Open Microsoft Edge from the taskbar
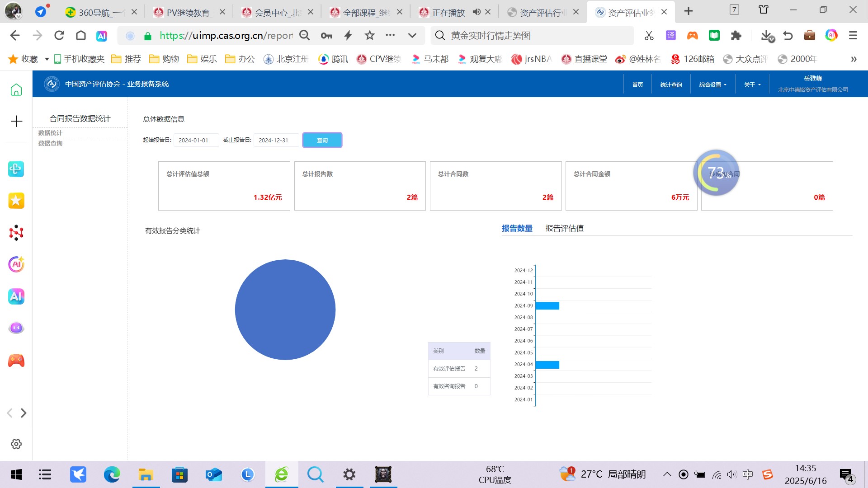868x488 pixels. 112,474
